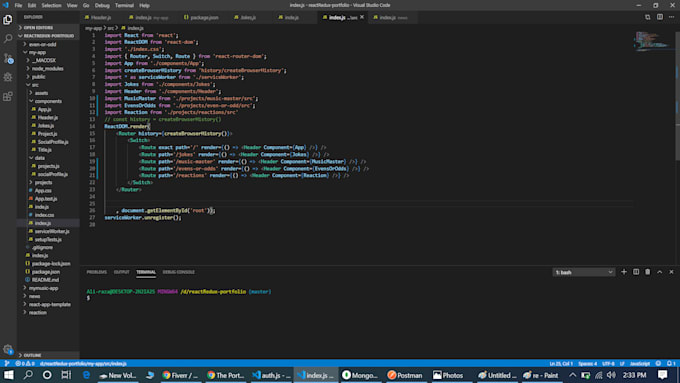Viewport: 680px width, 383px height.
Task: Expand the mymusic-app folder
Action: point(43,288)
